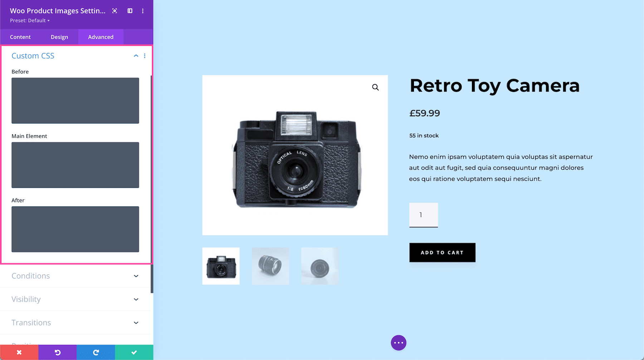Open the Custom CSS section options menu

(145, 56)
